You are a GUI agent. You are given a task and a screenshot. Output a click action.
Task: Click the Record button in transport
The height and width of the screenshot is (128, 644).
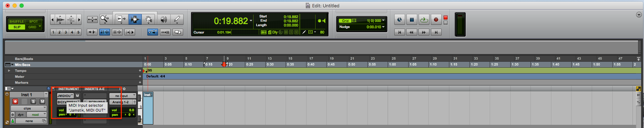[x=436, y=20]
